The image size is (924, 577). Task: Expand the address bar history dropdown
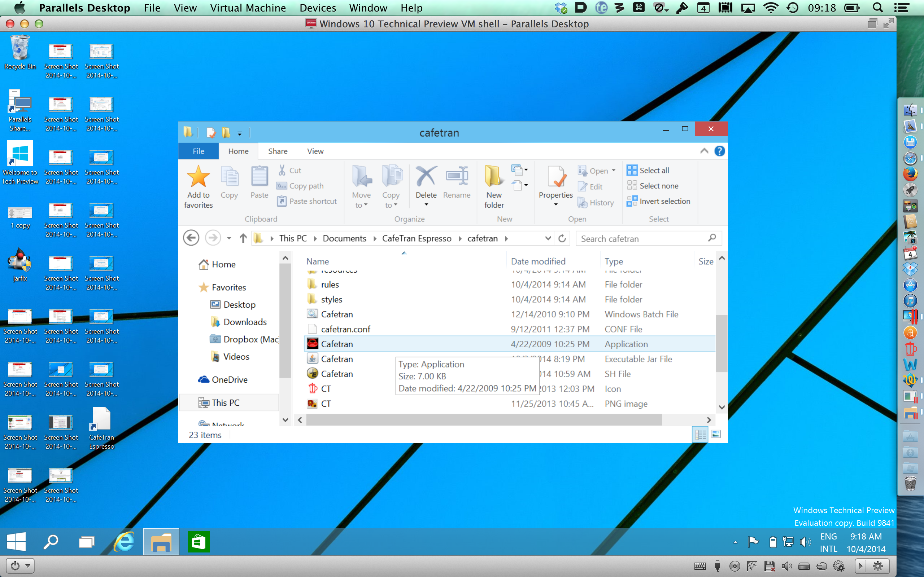tap(548, 238)
